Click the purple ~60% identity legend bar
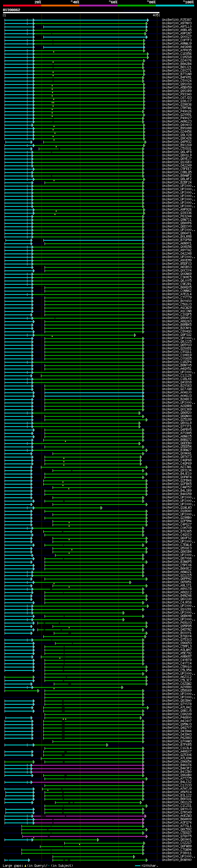The height and width of the screenshot is (868, 197). pyautogui.click(x=99, y=6)
